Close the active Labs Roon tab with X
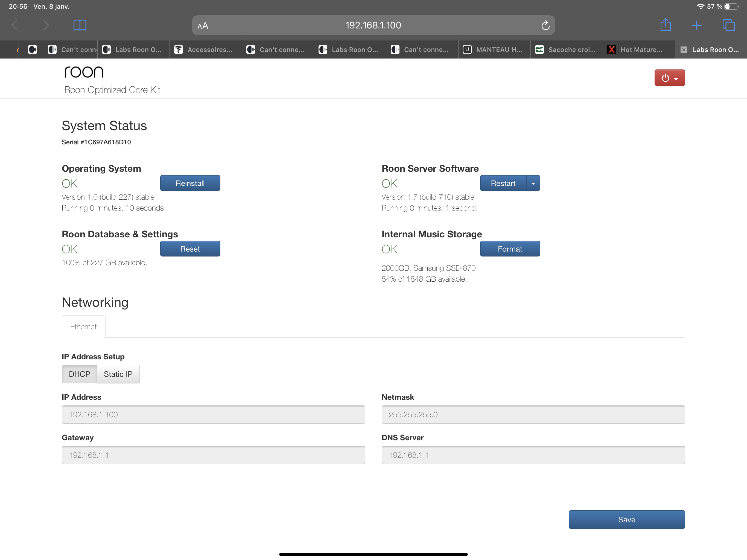Screen dimensions: 747x560 pyautogui.click(x=684, y=50)
